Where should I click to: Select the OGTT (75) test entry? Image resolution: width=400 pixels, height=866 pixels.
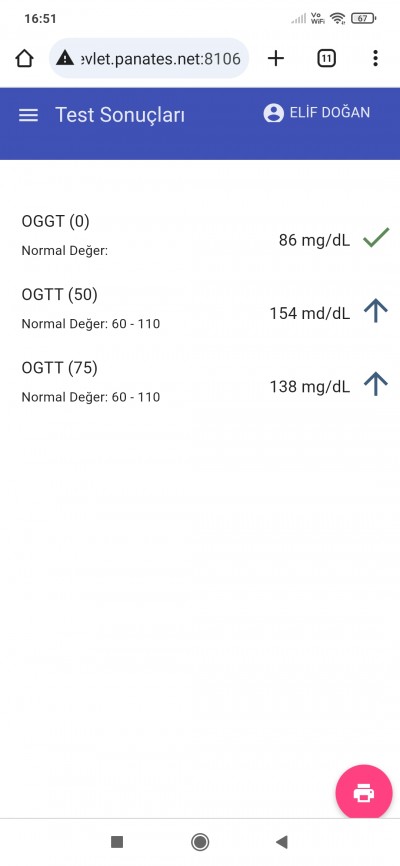tap(200, 382)
